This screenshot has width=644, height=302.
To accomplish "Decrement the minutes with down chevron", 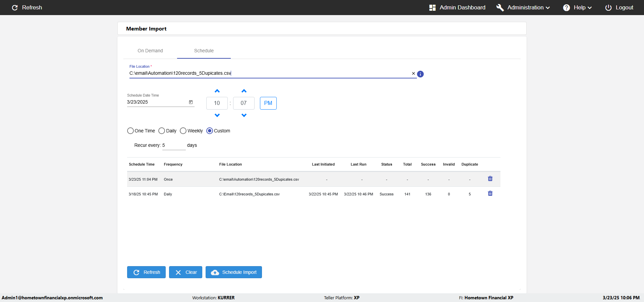I will [x=244, y=115].
